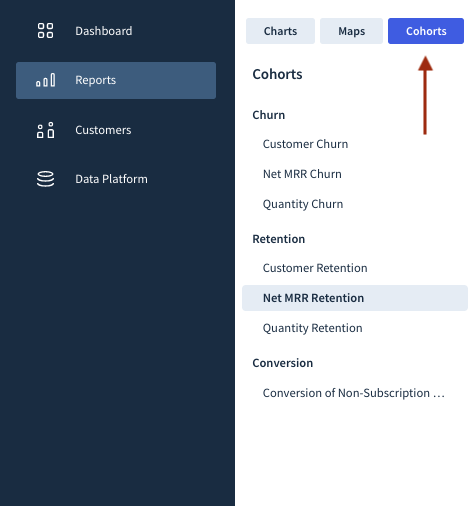Click the Dashboard grid icon
The height and width of the screenshot is (506, 474).
coord(45,31)
